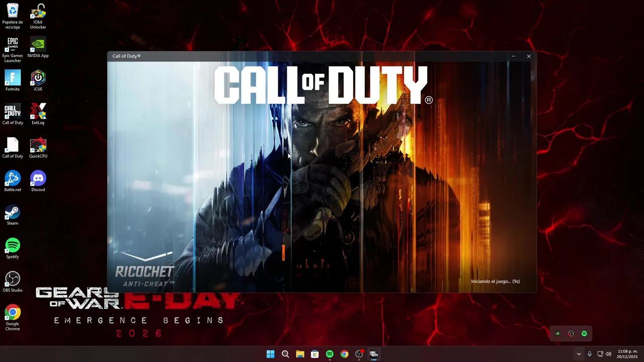Click the OBS icon in tray overflow popup
The width and height of the screenshot is (644, 362).
(x=571, y=333)
